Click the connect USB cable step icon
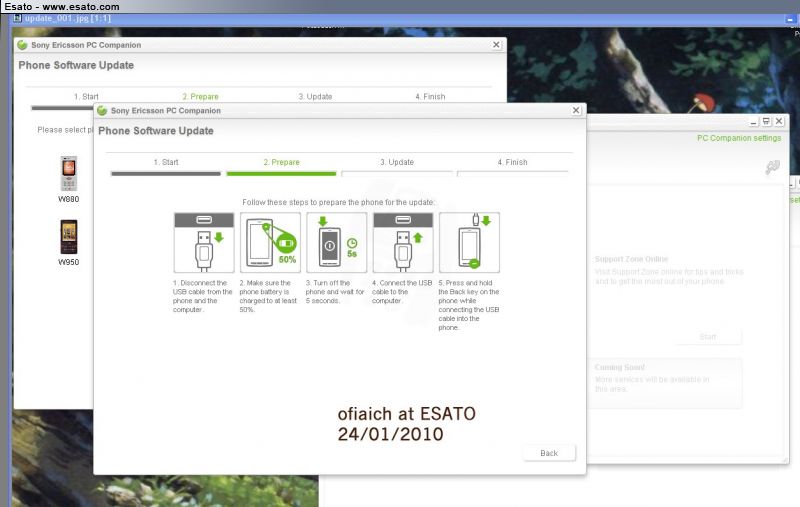Screen dimensions: 800x507 coord(403,242)
